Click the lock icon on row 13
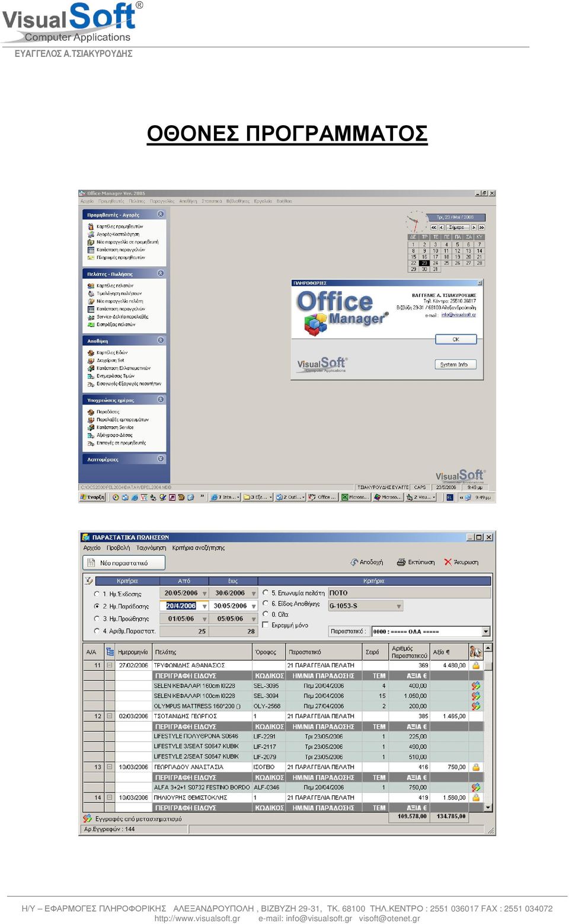 coord(475,767)
